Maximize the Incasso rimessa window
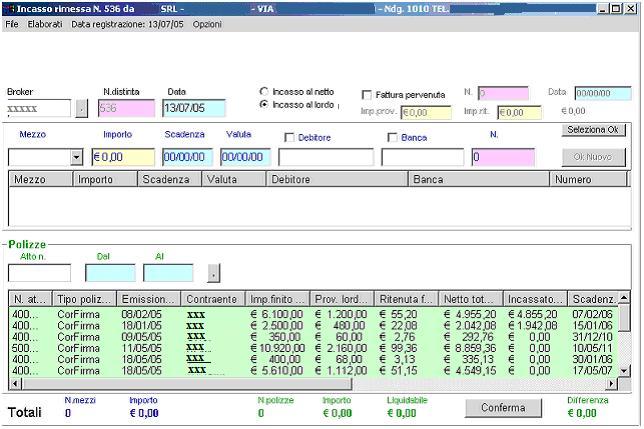This screenshot has width=644, height=429. pyautogui.click(x=616, y=9)
